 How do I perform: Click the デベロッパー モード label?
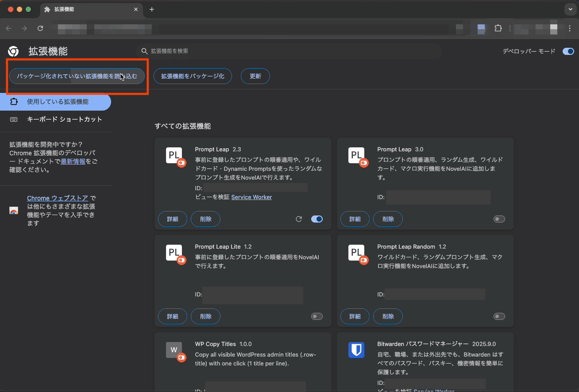[x=529, y=51]
